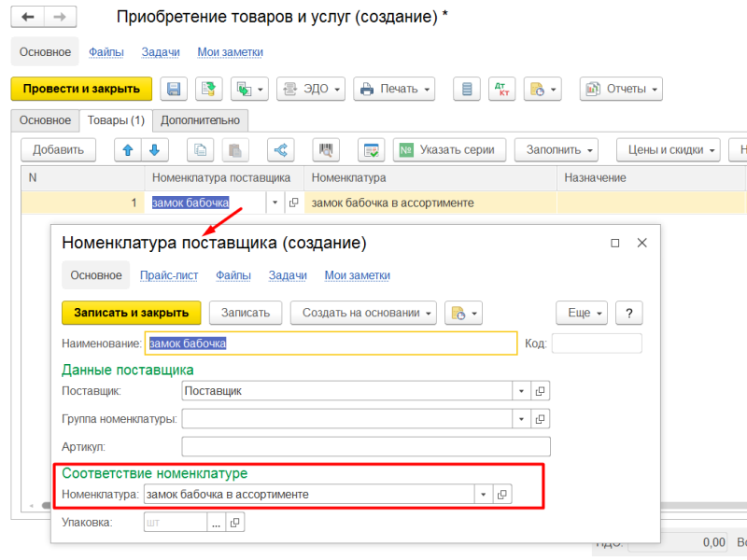Open reminders dropdown icon next to Дт/Кт
This screenshot has width=747, height=560.
point(543,89)
